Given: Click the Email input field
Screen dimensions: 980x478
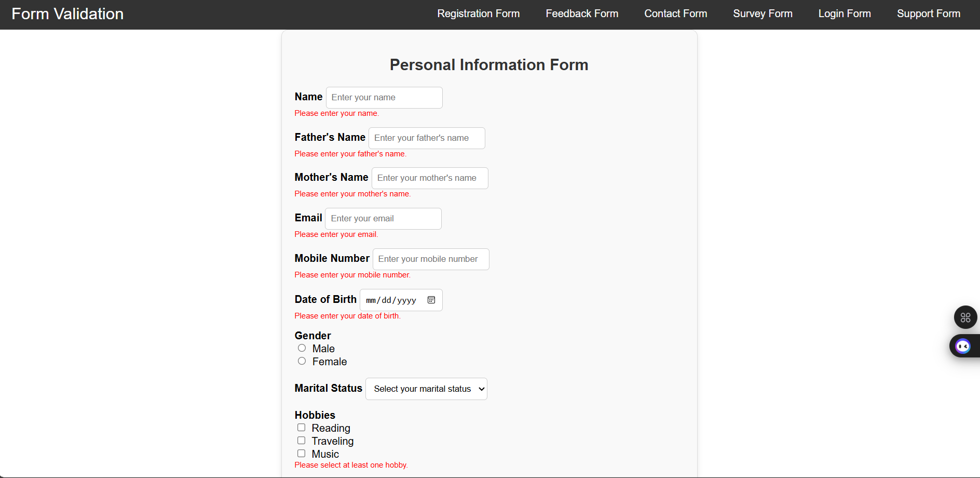Looking at the screenshot, I should 383,218.
